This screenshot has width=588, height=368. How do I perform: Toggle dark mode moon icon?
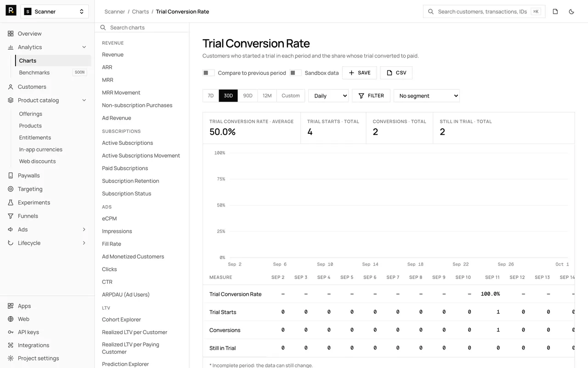pos(571,11)
